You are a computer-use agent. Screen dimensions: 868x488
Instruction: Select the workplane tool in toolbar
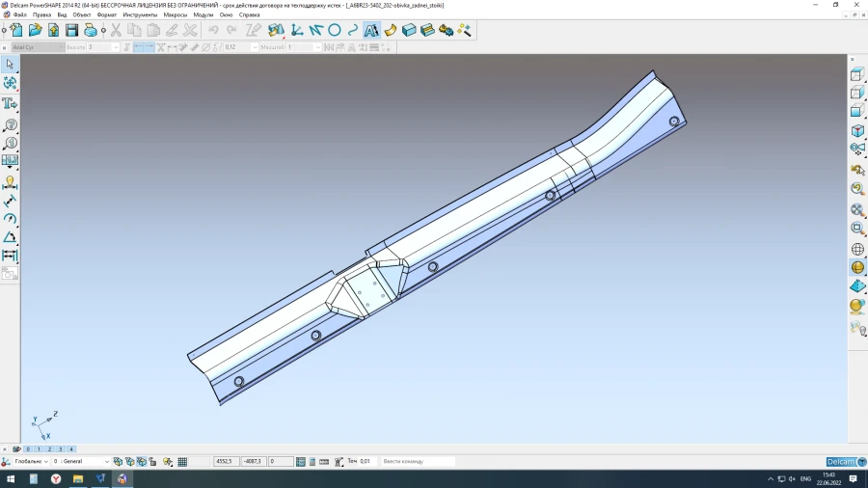tap(296, 30)
